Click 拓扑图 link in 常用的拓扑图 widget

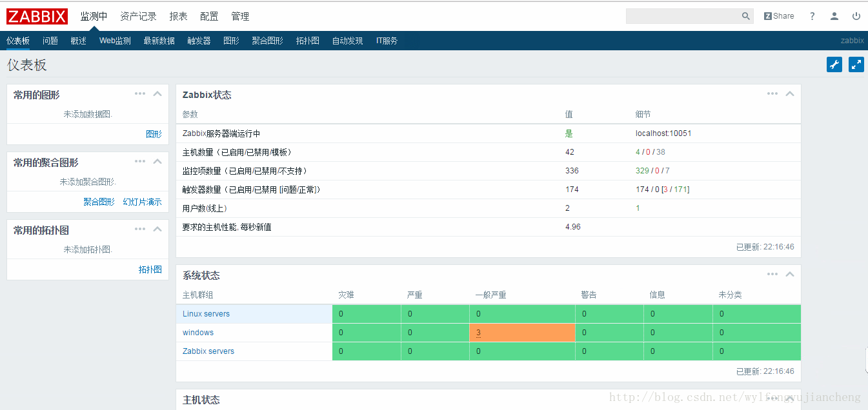pos(150,269)
